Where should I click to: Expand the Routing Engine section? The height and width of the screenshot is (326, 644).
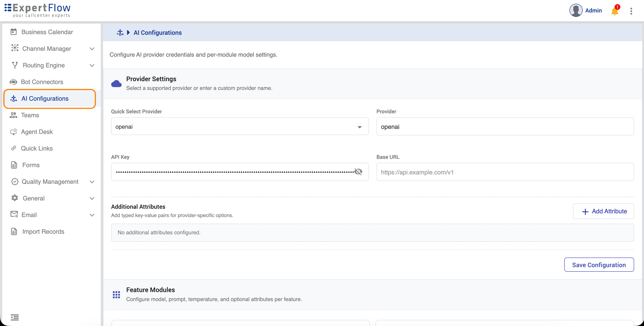click(92, 65)
